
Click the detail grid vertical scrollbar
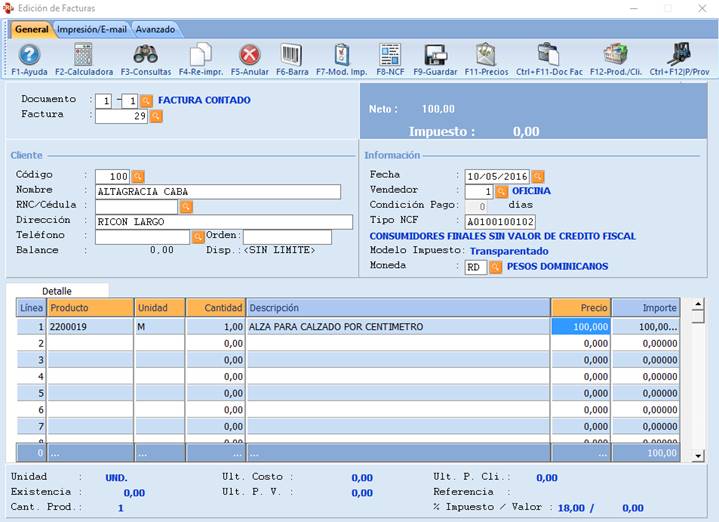pos(697,380)
